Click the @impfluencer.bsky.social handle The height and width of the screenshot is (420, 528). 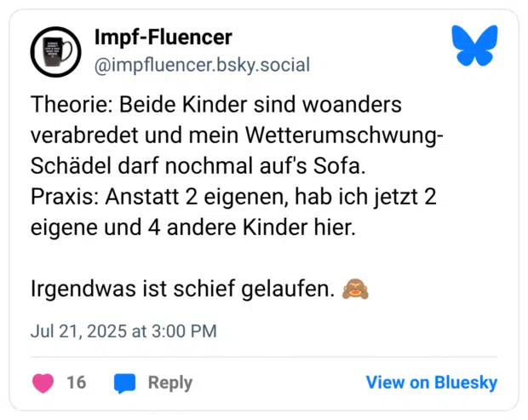point(202,66)
